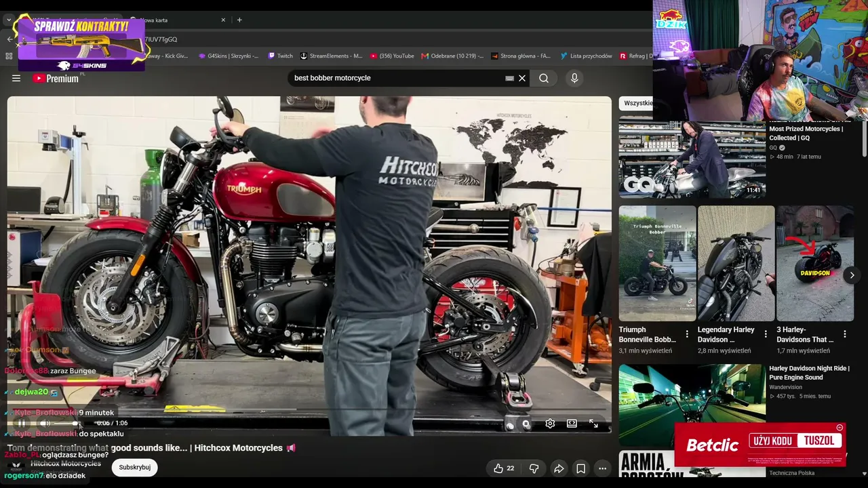Open 'Strona główna - FA...' bookmark
The height and width of the screenshot is (488, 868).
click(x=521, y=56)
